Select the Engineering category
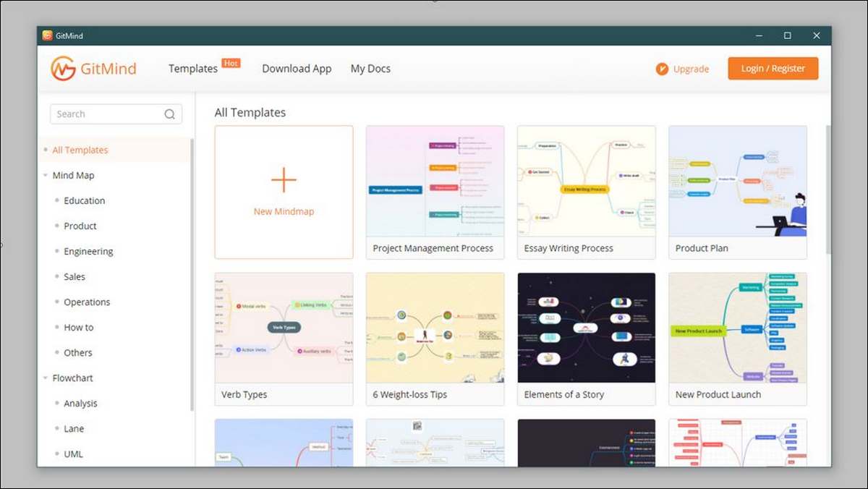Viewport: 868px width, 489px height. [x=88, y=251]
